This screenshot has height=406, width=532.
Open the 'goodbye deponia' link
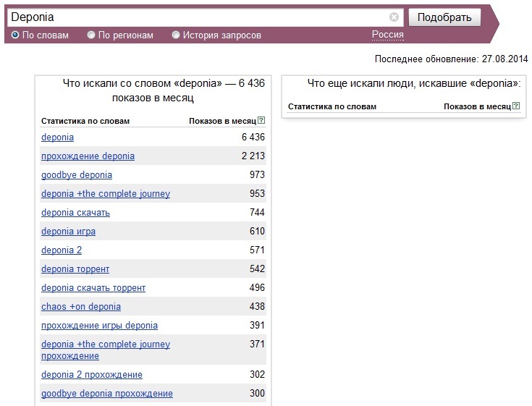pyautogui.click(x=77, y=175)
